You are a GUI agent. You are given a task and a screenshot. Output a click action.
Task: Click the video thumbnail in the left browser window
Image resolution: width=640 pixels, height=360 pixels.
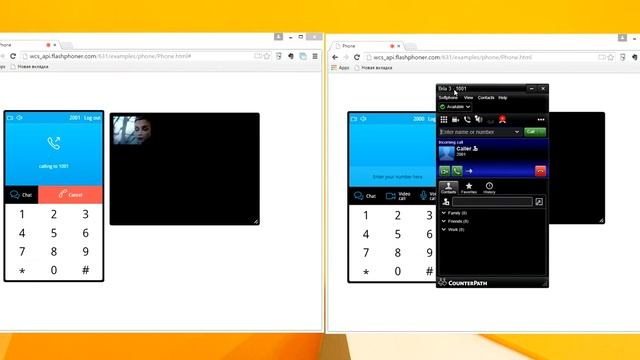pos(132,130)
